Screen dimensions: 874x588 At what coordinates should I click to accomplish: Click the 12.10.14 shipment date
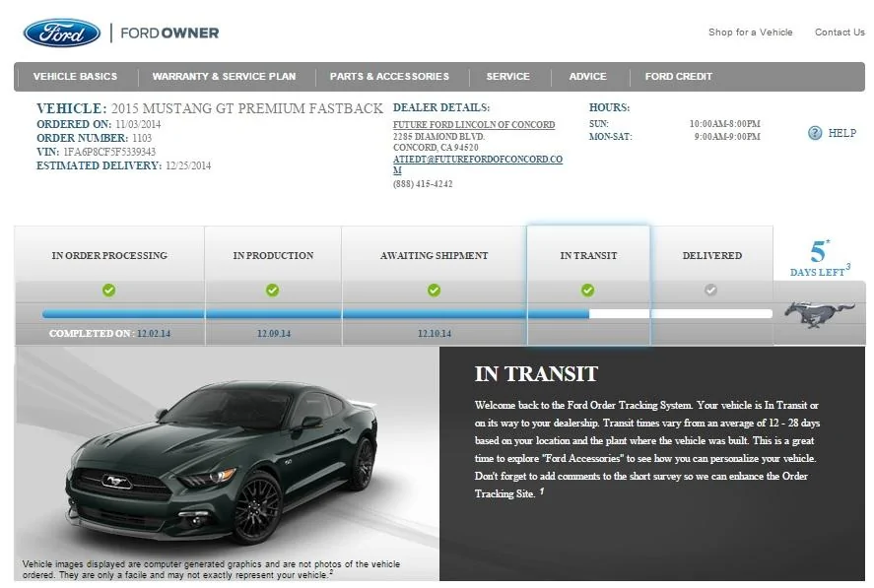(435, 333)
